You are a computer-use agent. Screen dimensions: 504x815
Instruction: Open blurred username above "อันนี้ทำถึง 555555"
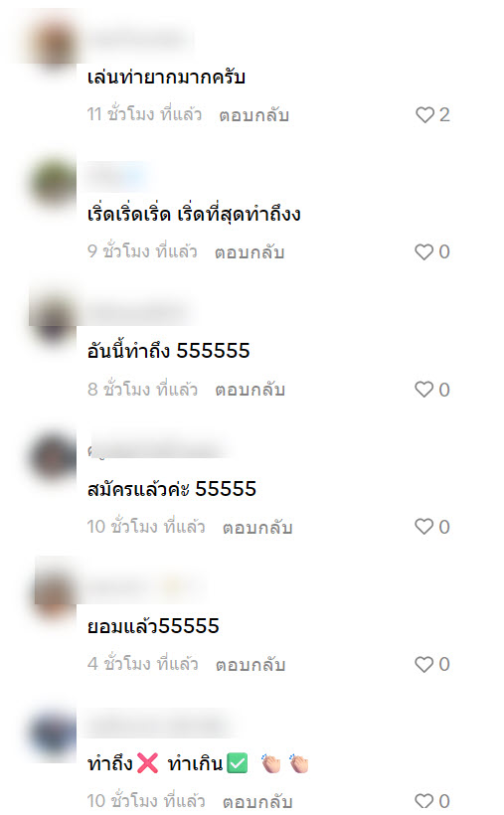click(x=139, y=313)
